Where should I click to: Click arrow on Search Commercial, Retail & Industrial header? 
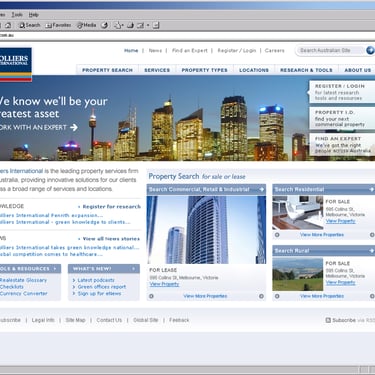[x=262, y=189]
